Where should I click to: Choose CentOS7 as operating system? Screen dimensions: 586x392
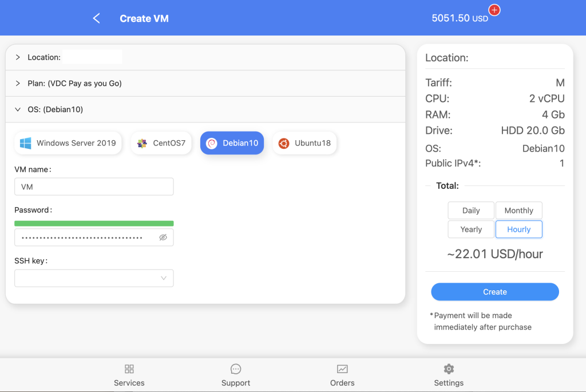pyautogui.click(x=161, y=143)
